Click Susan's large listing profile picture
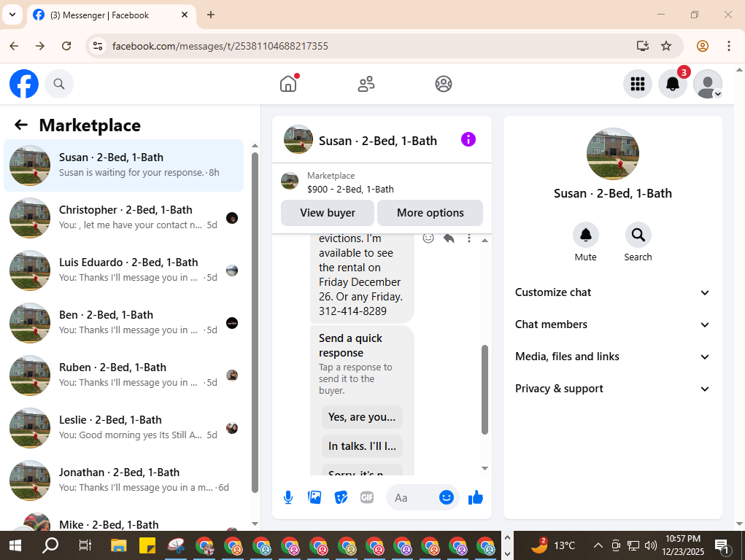Viewport: 745px width, 560px height. 612,154
